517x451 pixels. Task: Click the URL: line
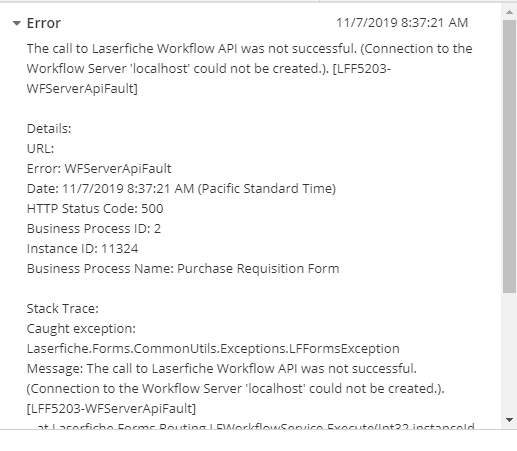click(x=40, y=149)
